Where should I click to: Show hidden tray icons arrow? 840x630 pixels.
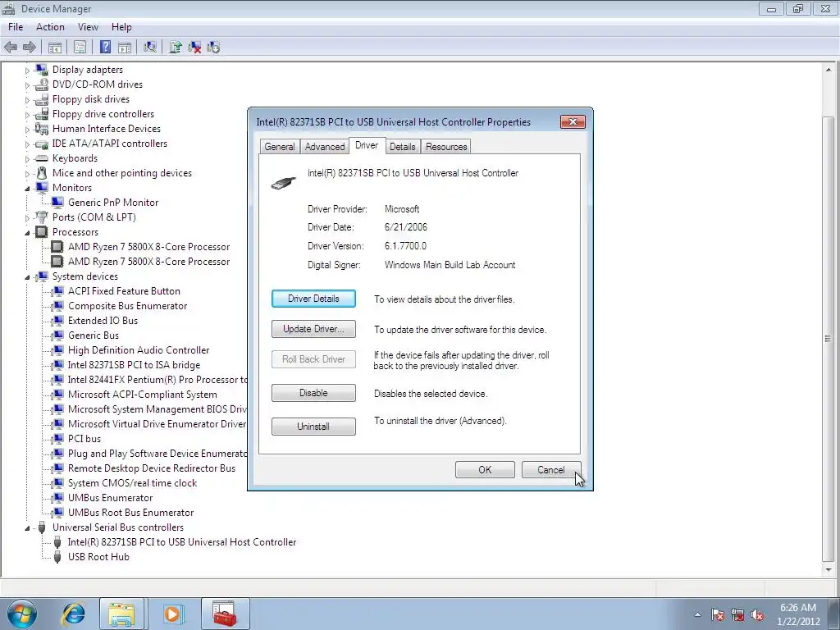[697, 615]
